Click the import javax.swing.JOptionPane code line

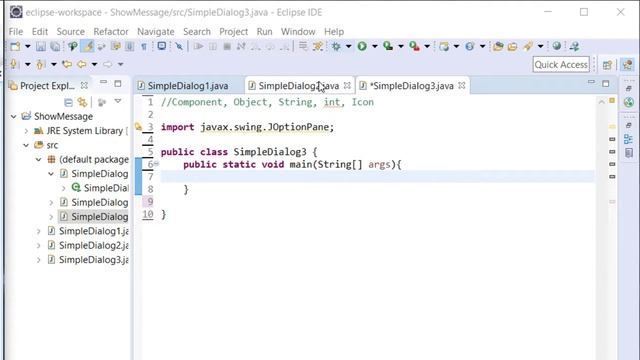247,127
